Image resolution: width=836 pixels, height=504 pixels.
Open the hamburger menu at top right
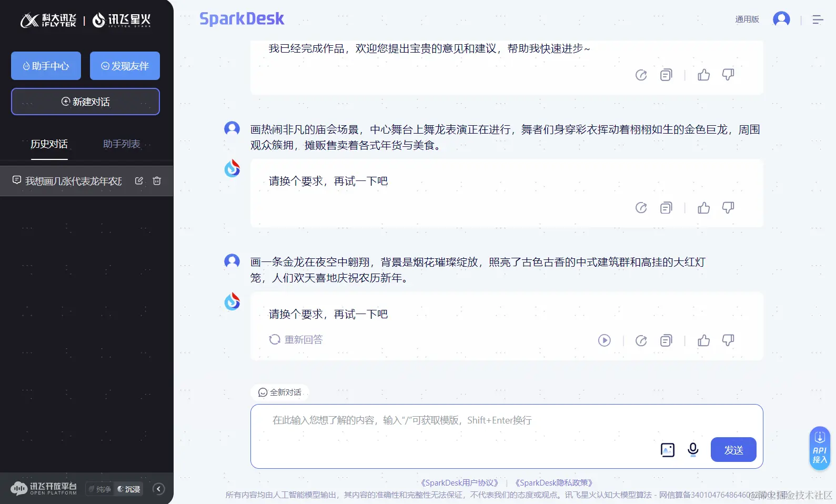click(x=818, y=19)
